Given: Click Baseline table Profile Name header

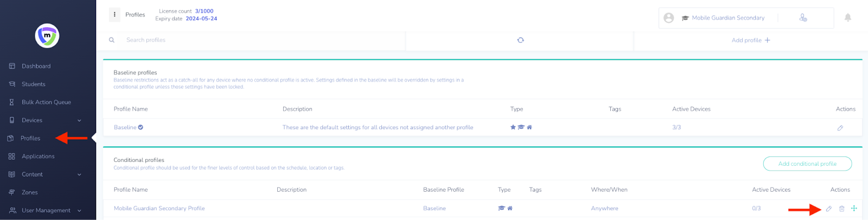Looking at the screenshot, I should tap(131, 109).
